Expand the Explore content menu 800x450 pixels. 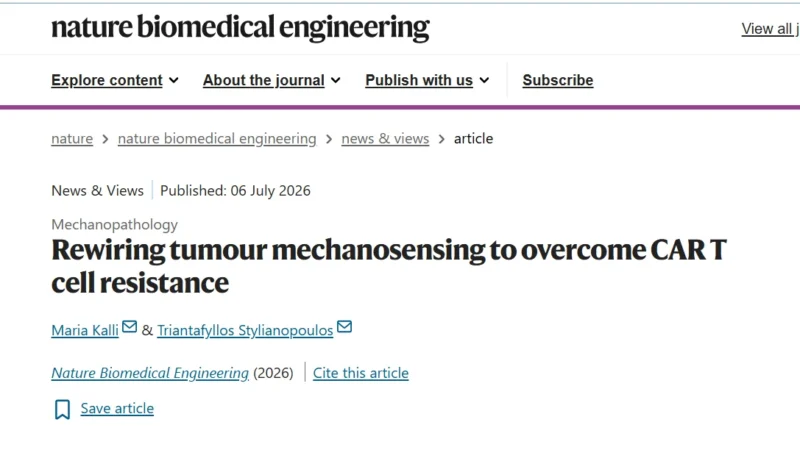pyautogui.click(x=115, y=80)
